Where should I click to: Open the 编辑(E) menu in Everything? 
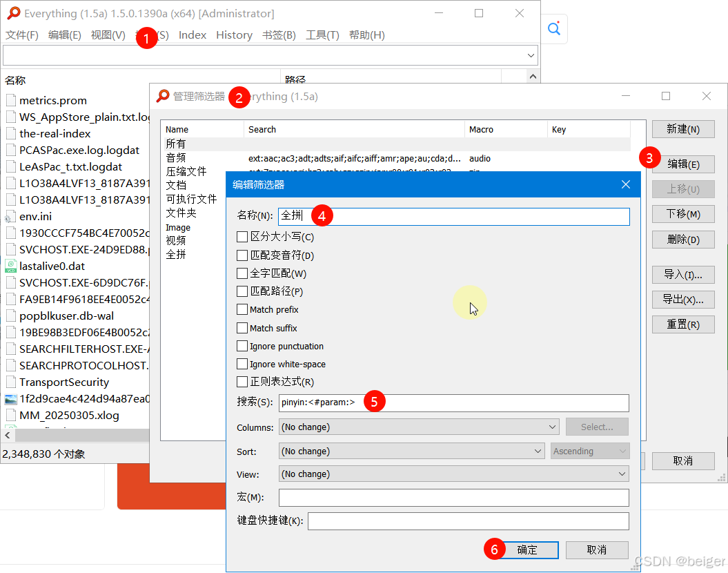65,35
